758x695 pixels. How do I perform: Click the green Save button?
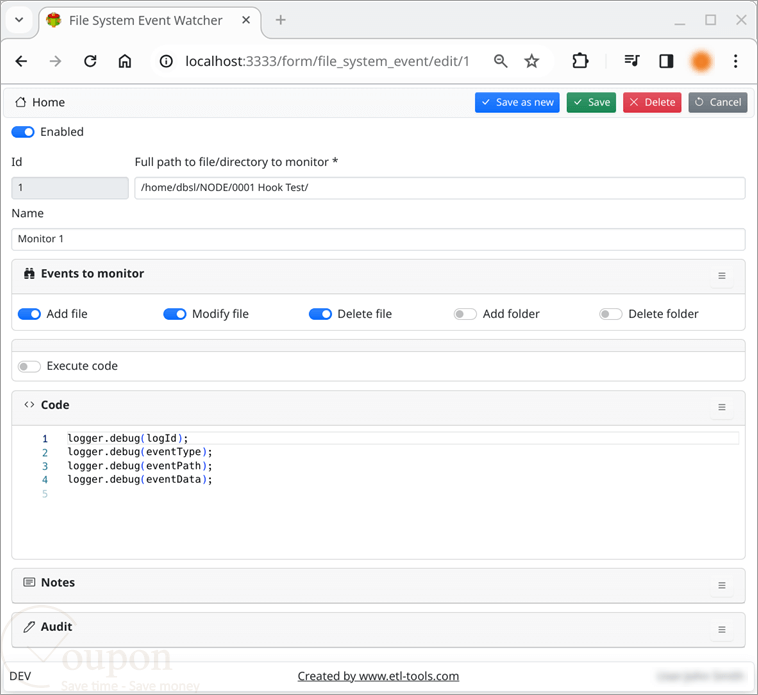point(591,102)
